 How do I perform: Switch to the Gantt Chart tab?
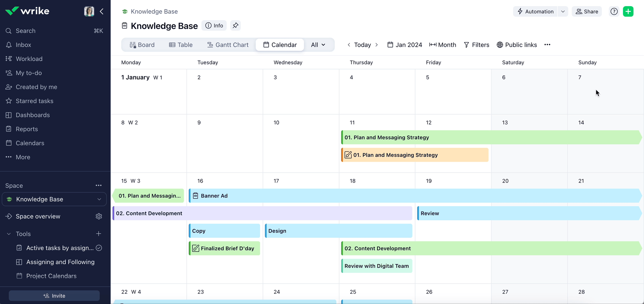(228, 45)
